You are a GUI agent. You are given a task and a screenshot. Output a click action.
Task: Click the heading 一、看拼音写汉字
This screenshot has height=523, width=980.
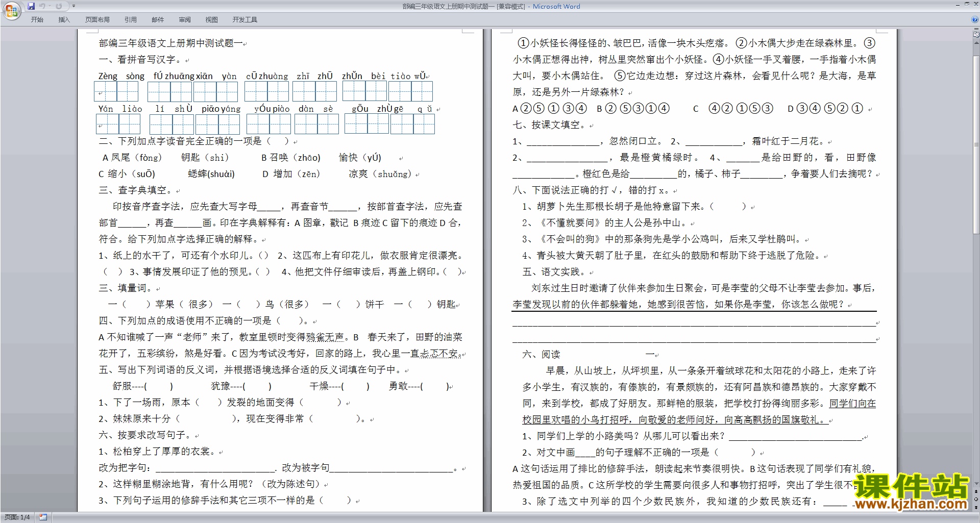(140, 60)
